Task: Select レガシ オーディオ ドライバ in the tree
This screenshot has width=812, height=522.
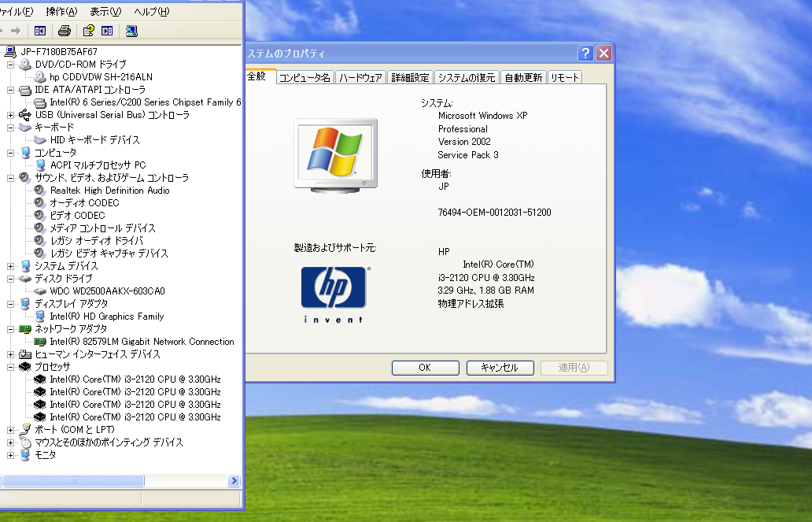Action: tap(96, 240)
